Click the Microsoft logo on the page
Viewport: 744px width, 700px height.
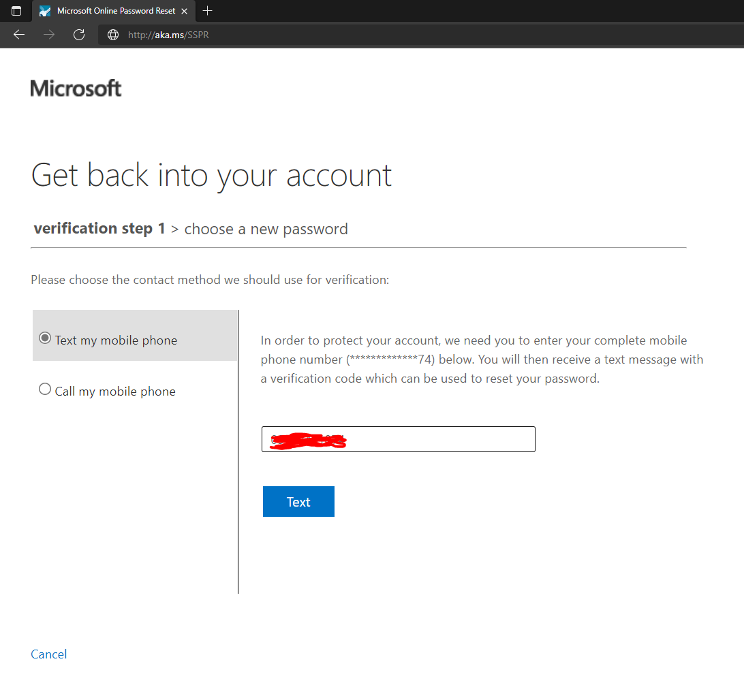point(75,87)
